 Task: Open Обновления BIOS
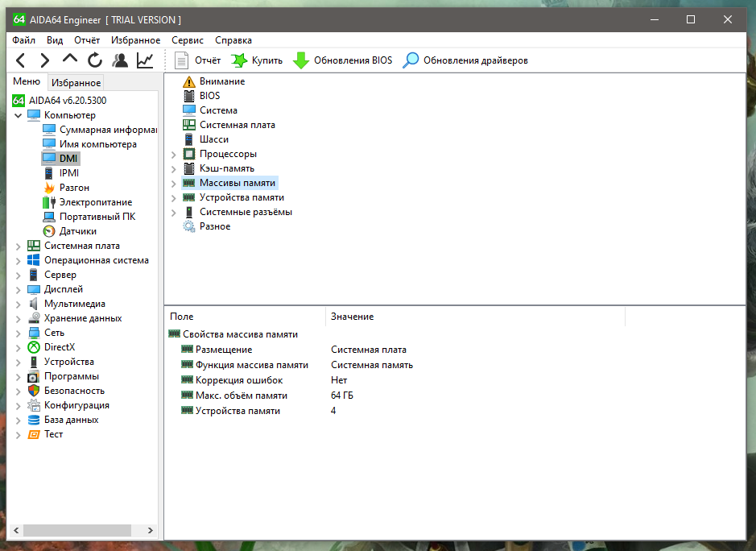(343, 60)
